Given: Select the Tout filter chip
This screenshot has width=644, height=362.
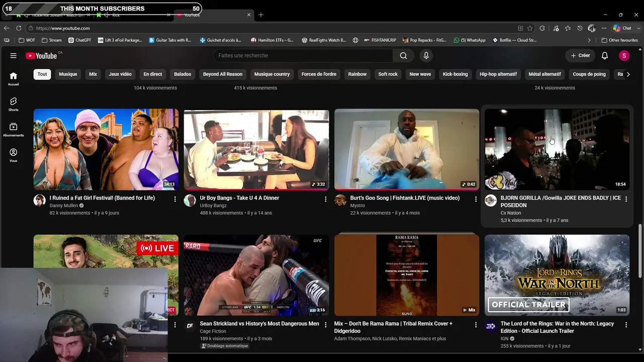Looking at the screenshot, I should coord(42,74).
